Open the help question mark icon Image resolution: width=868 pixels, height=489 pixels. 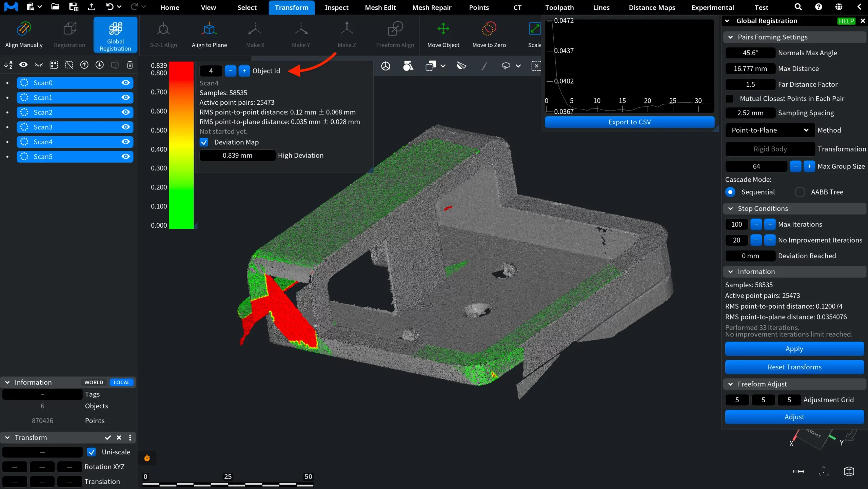tap(818, 7)
